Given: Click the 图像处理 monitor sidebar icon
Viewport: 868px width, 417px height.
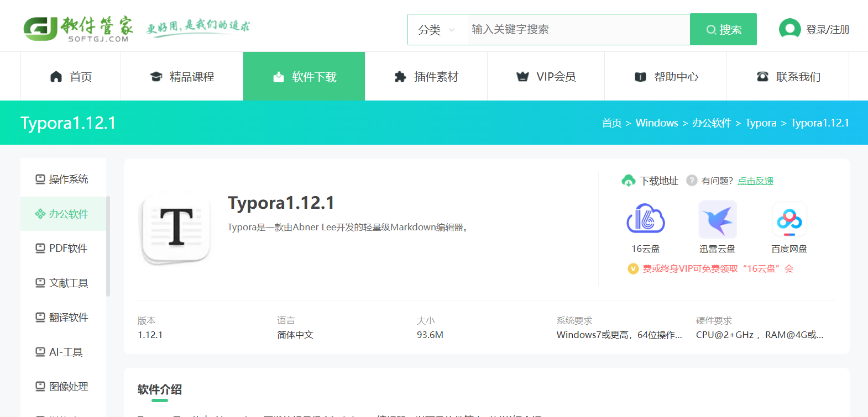Looking at the screenshot, I should 40,387.
